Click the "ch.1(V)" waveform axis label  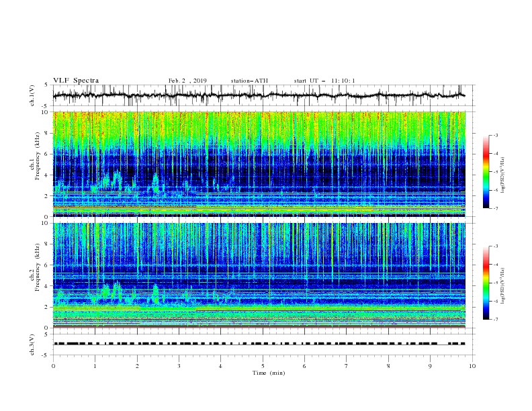tap(32, 95)
